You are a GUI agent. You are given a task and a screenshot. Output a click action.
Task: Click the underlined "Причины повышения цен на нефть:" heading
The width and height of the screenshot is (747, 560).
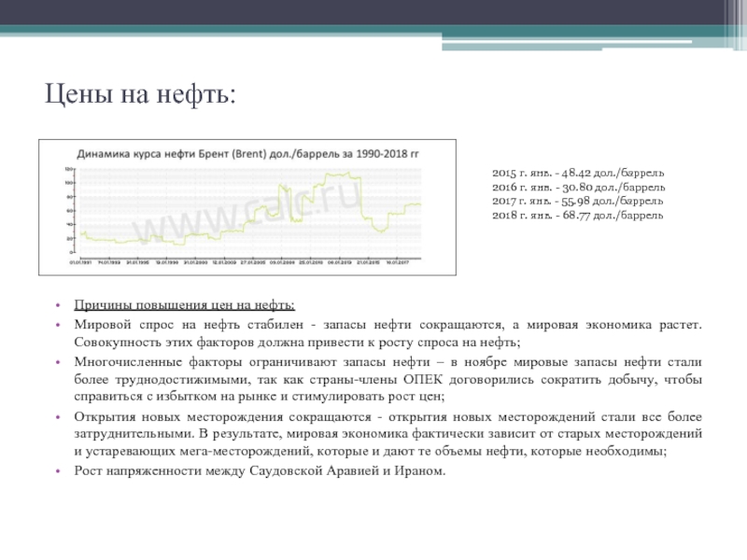[184, 305]
